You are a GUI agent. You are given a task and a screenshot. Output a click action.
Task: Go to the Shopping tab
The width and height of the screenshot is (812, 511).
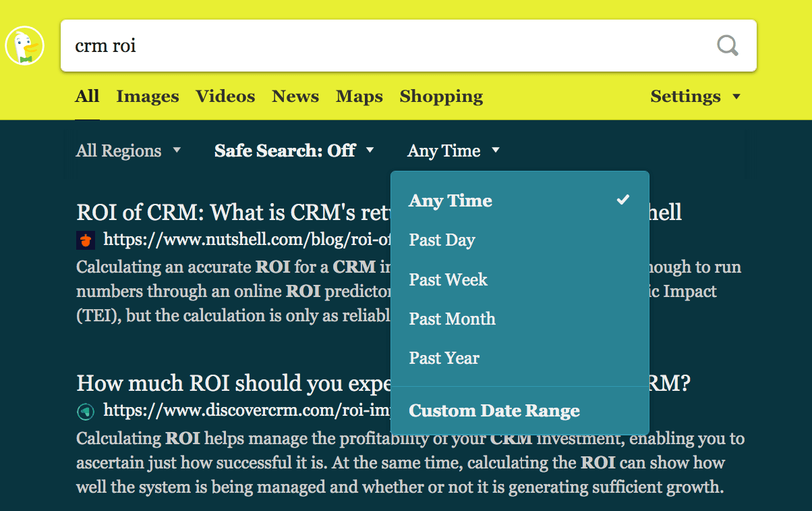pyautogui.click(x=441, y=97)
